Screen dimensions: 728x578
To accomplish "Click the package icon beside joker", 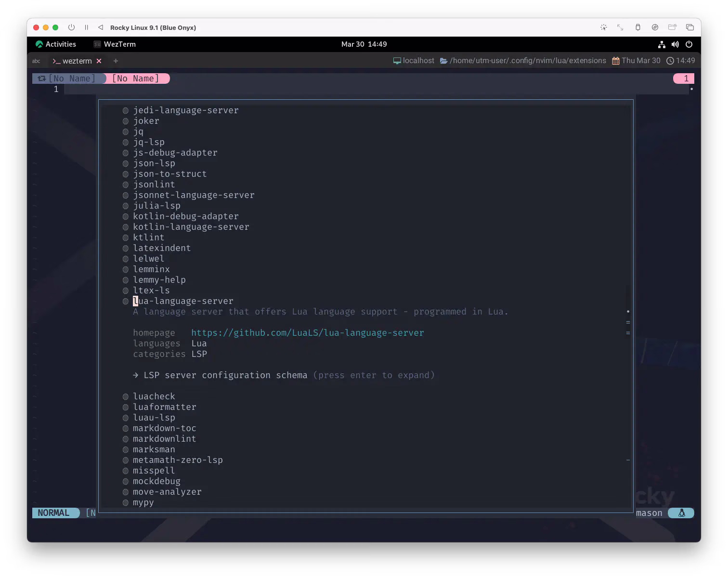I will [x=126, y=121].
